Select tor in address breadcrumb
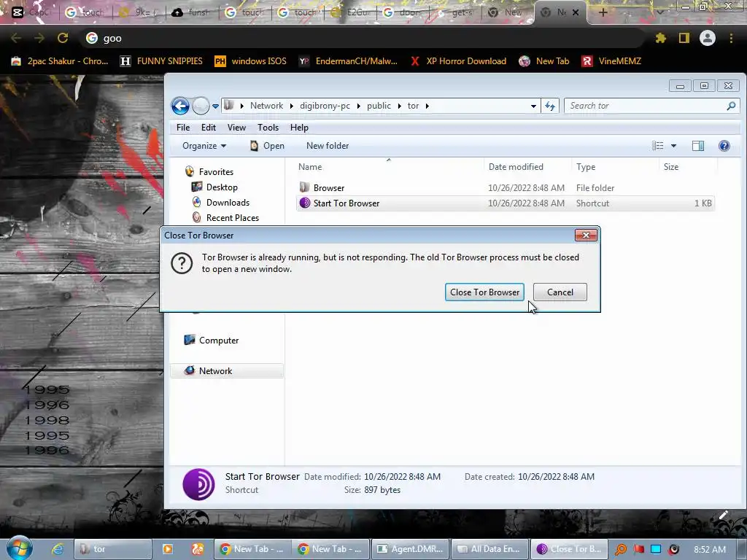Viewport: 747px width, 560px height. click(x=413, y=106)
